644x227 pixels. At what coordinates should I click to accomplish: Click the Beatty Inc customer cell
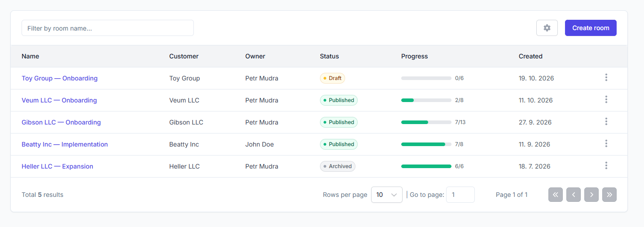point(184,144)
